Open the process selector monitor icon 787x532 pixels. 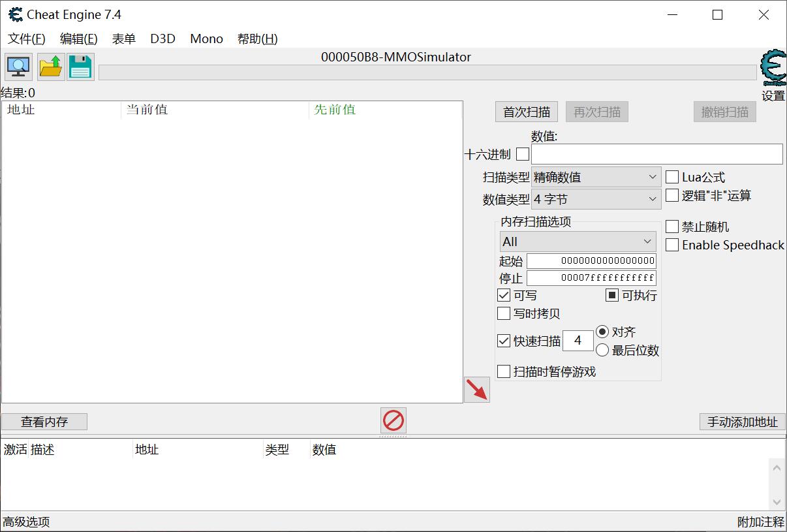(x=18, y=67)
